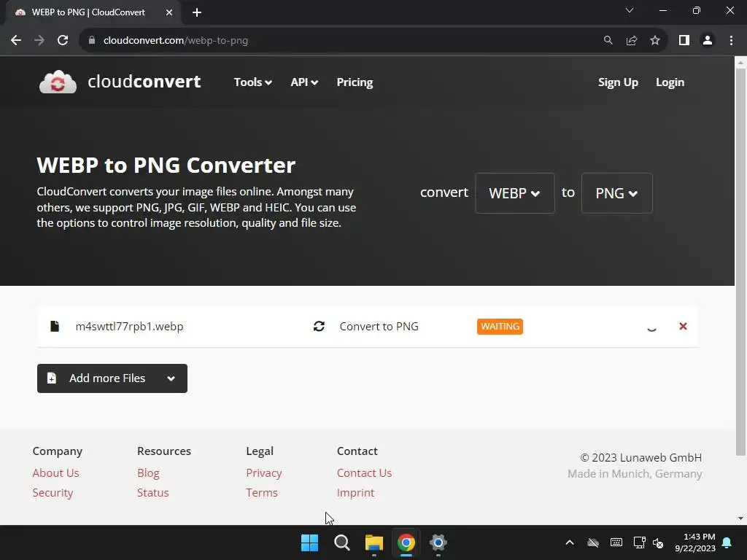Open File Explorer from taskbar
Screen dimensions: 747x560
coord(374,542)
